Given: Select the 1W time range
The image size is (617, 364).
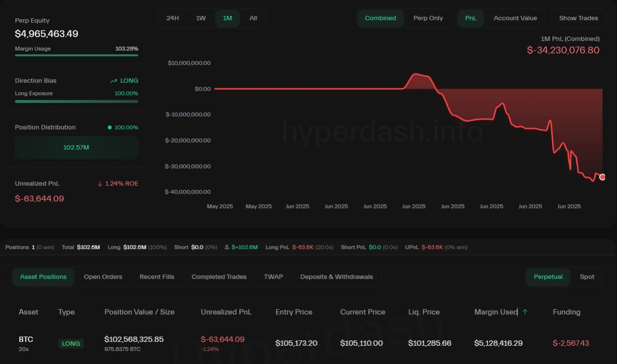Looking at the screenshot, I should (x=201, y=18).
